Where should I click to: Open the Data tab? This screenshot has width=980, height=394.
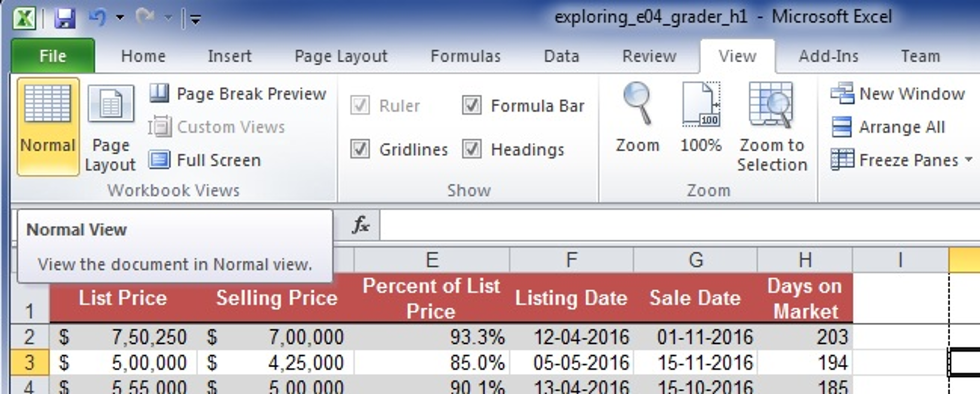point(561,56)
